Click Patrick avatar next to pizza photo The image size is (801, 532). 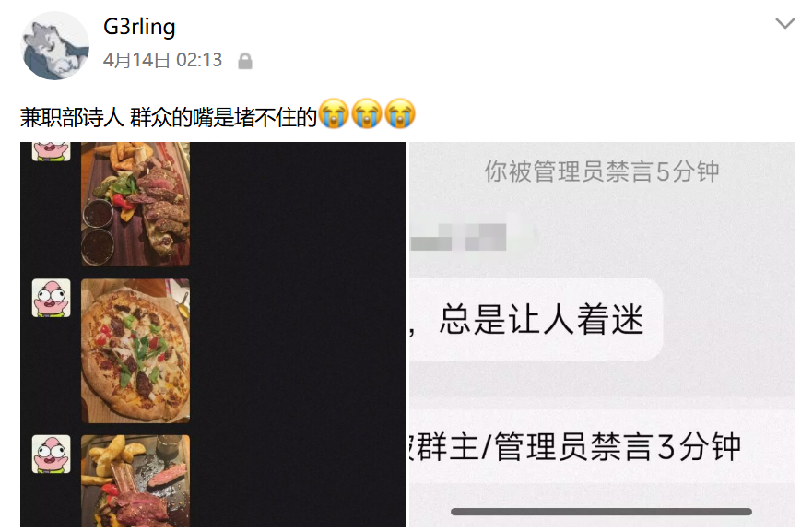click(x=51, y=298)
